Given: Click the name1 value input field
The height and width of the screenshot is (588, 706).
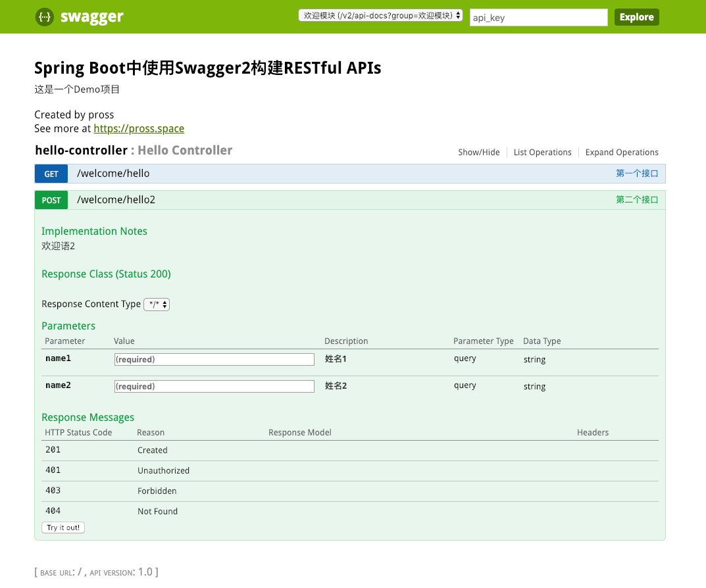Looking at the screenshot, I should (214, 360).
